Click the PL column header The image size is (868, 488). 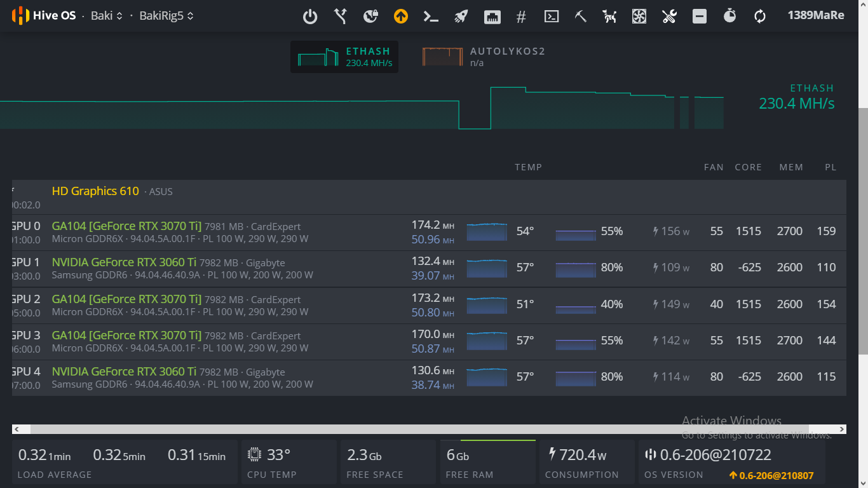[x=831, y=167]
